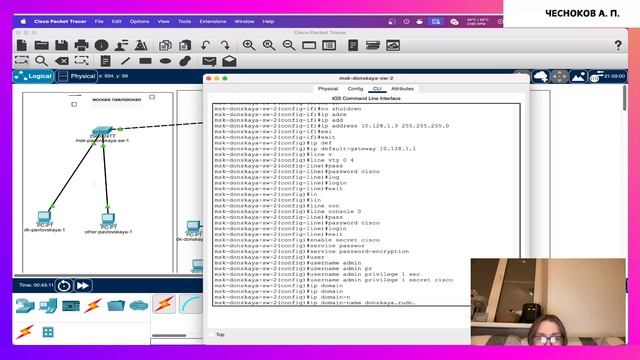
Task: Select the Draw Line tool
Action: (125, 61)
